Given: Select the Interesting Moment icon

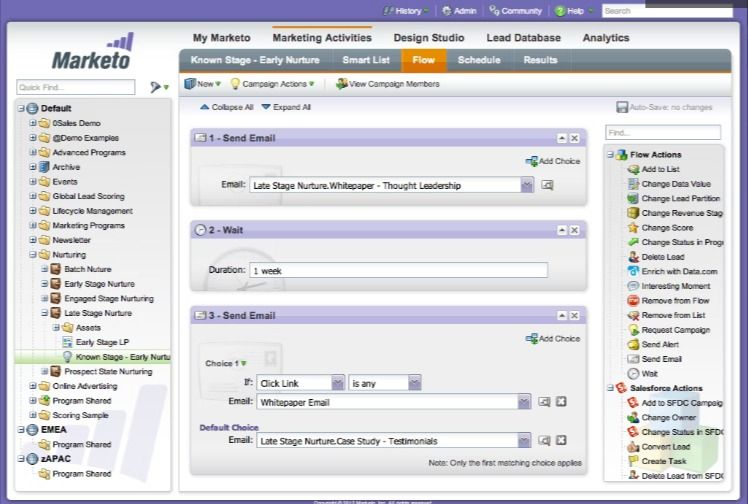Looking at the screenshot, I should click(x=633, y=286).
